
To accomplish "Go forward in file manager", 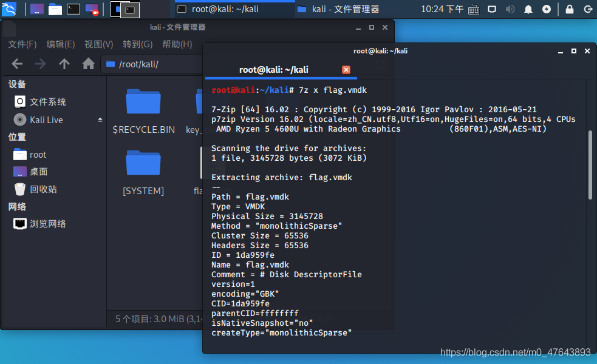I will (40, 64).
